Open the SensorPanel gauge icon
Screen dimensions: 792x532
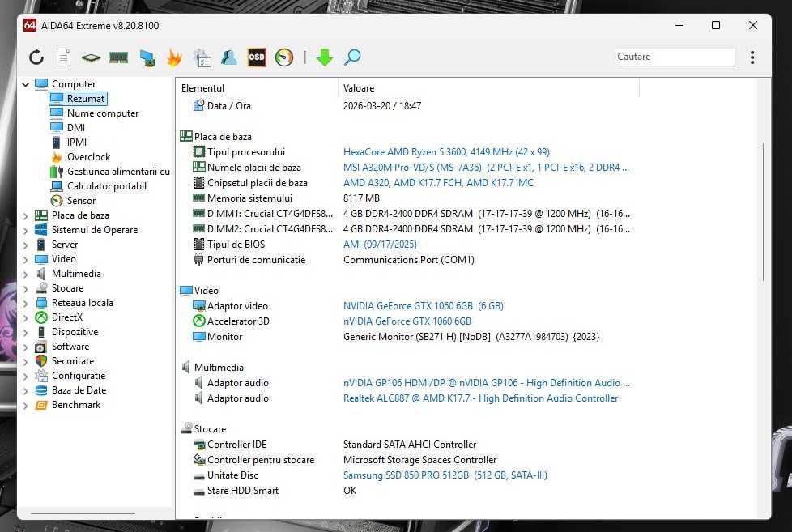[284, 57]
